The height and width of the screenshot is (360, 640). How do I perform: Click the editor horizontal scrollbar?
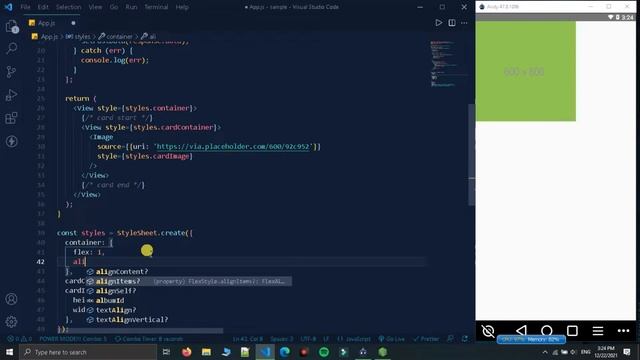click(141, 331)
